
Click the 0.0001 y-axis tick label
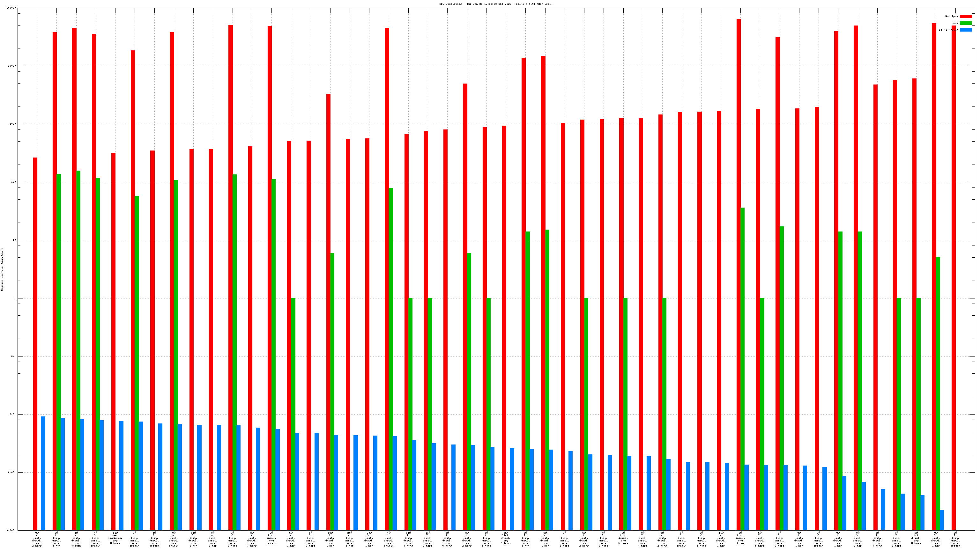pos(11,531)
